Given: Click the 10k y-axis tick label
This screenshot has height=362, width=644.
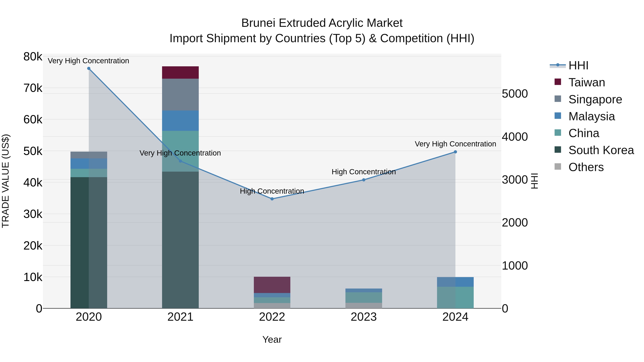Looking at the screenshot, I should (x=33, y=277).
